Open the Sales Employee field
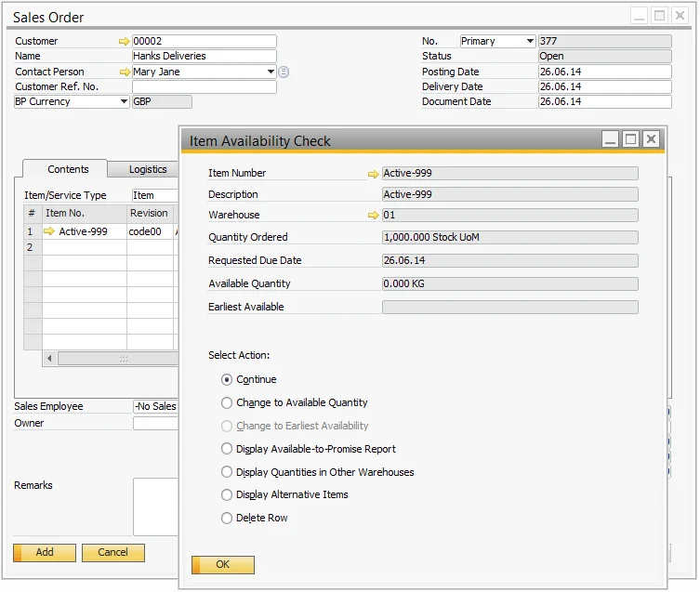 [156, 407]
